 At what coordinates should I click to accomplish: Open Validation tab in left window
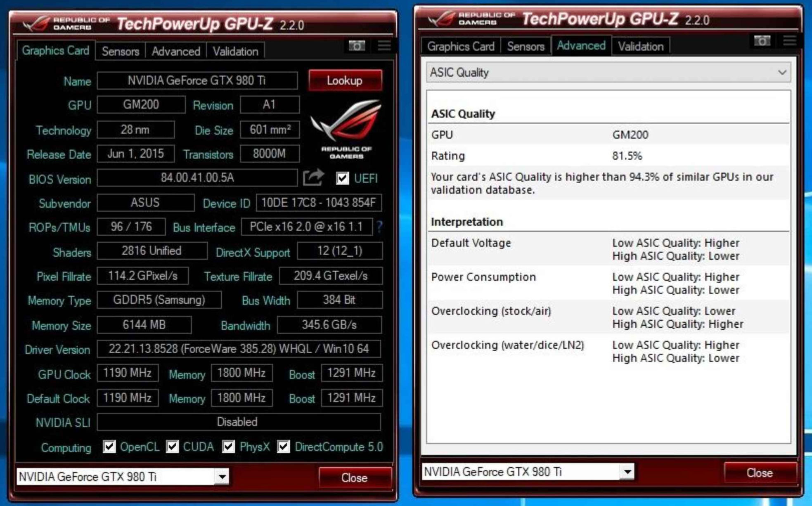point(235,52)
